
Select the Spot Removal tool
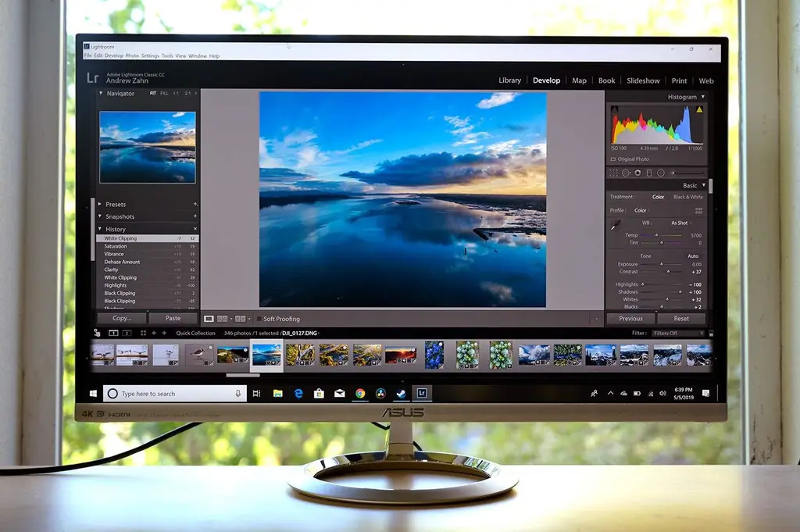(x=626, y=173)
